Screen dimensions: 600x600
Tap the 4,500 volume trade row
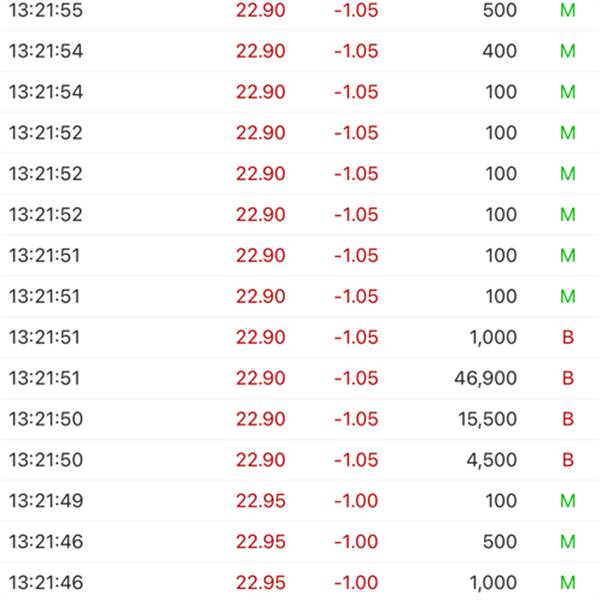point(300,460)
